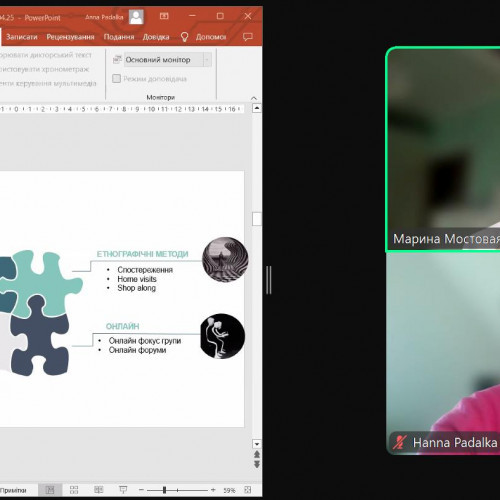This screenshot has width=500, height=500.
Task: Click the ЕТНОГРАФІЧНІ МЕТОДИ heading
Action: coord(142,254)
